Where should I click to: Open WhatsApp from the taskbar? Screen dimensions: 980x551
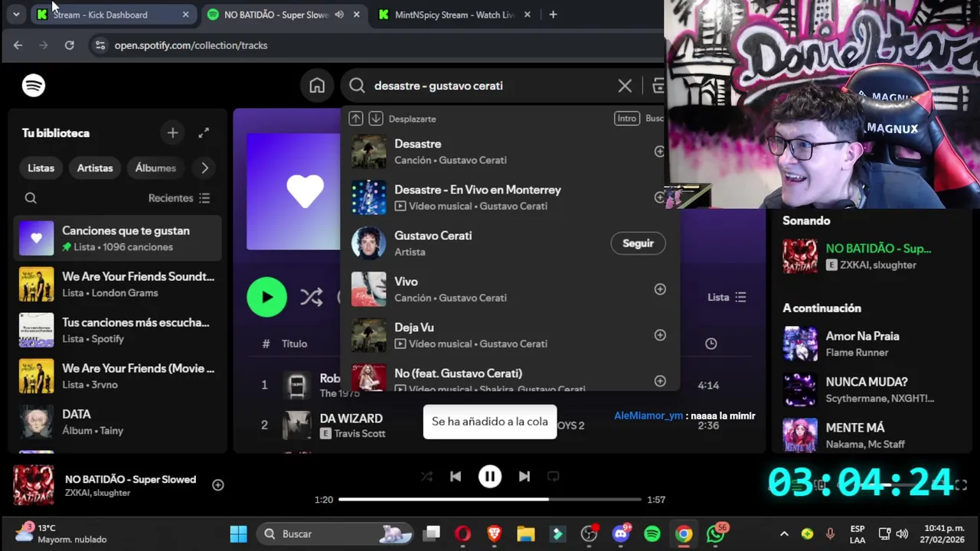pos(716,534)
